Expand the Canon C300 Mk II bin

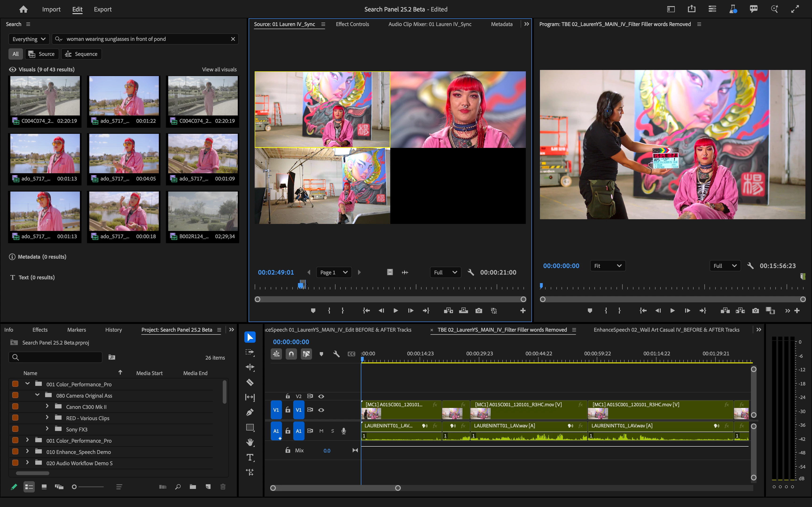[47, 407]
